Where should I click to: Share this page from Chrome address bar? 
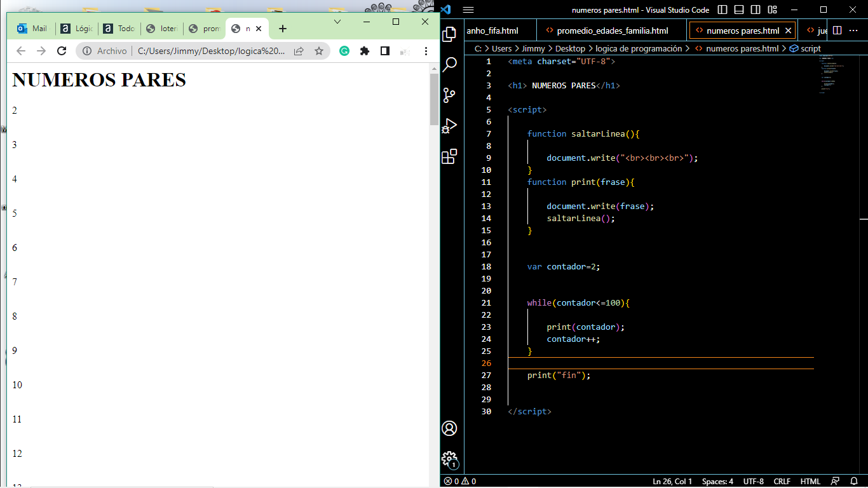click(299, 51)
